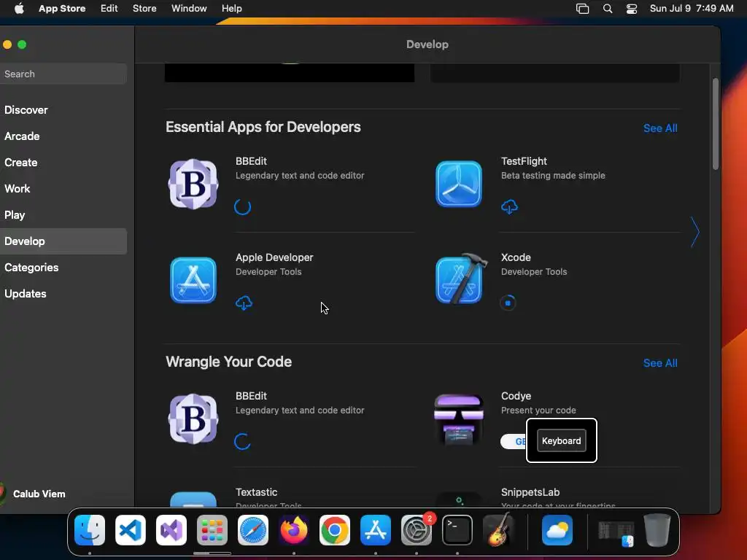The height and width of the screenshot is (560, 747).
Task: Open the Apple menu
Action: click(x=19, y=9)
